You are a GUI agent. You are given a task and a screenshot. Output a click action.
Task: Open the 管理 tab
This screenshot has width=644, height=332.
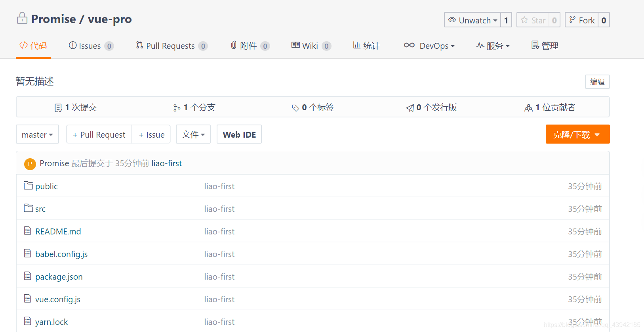(545, 46)
